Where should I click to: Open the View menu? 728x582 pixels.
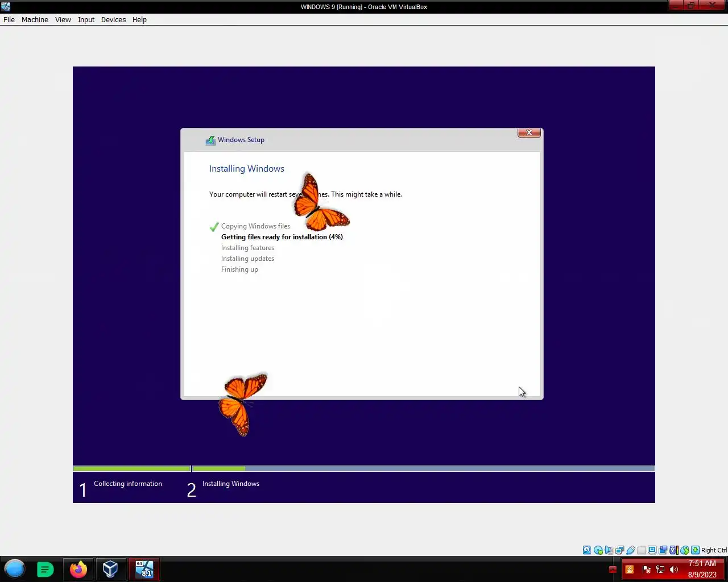point(63,19)
